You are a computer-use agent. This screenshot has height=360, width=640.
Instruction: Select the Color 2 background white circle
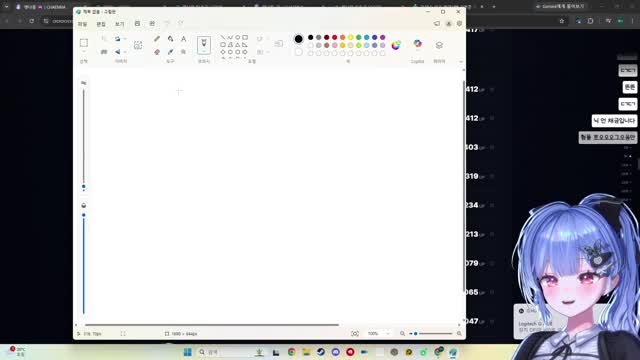click(x=298, y=52)
